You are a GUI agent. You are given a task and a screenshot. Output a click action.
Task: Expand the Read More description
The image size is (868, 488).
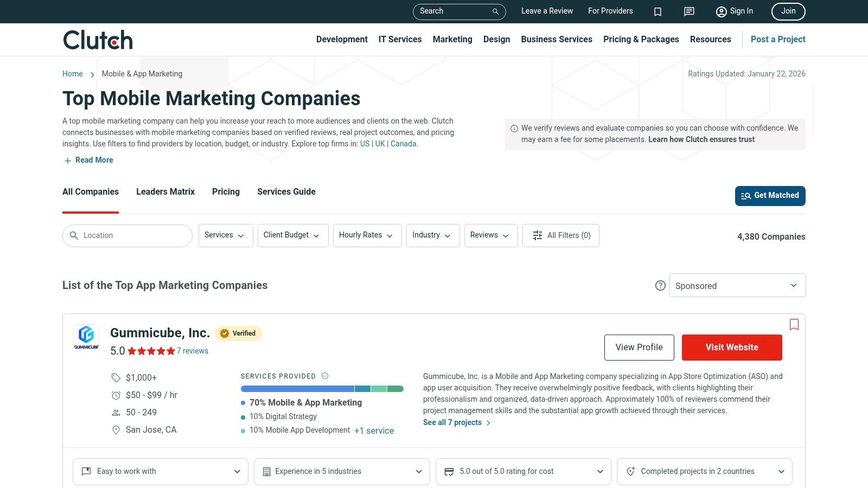(x=89, y=160)
